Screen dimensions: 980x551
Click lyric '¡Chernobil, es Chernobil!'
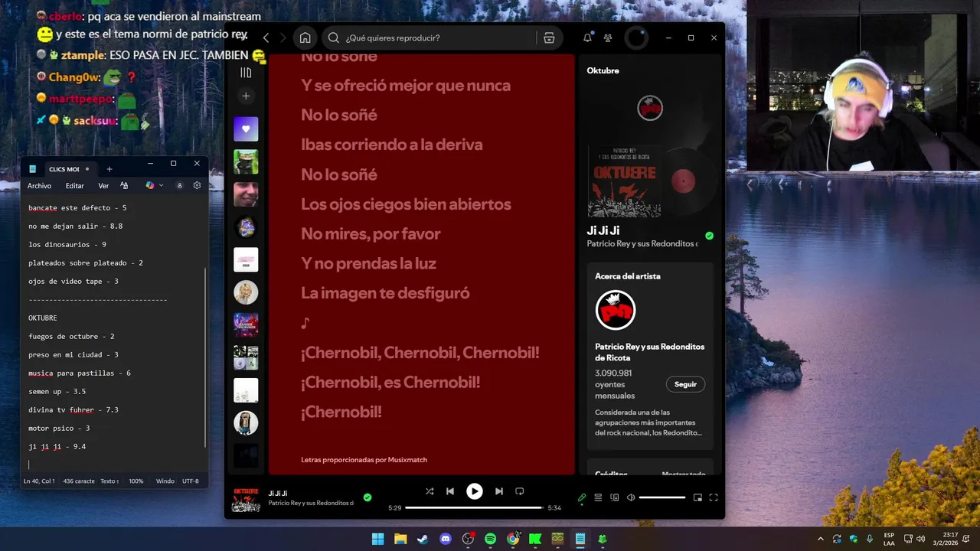(390, 382)
